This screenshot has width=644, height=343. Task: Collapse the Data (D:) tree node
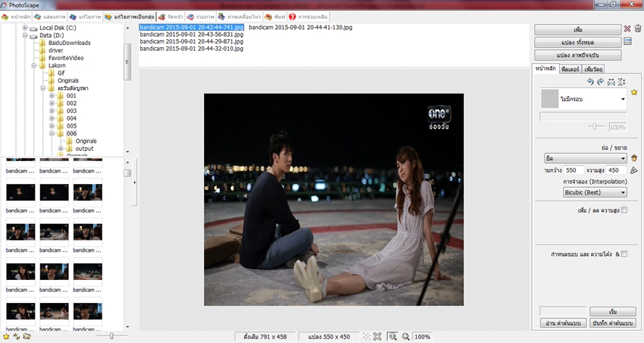pos(25,36)
